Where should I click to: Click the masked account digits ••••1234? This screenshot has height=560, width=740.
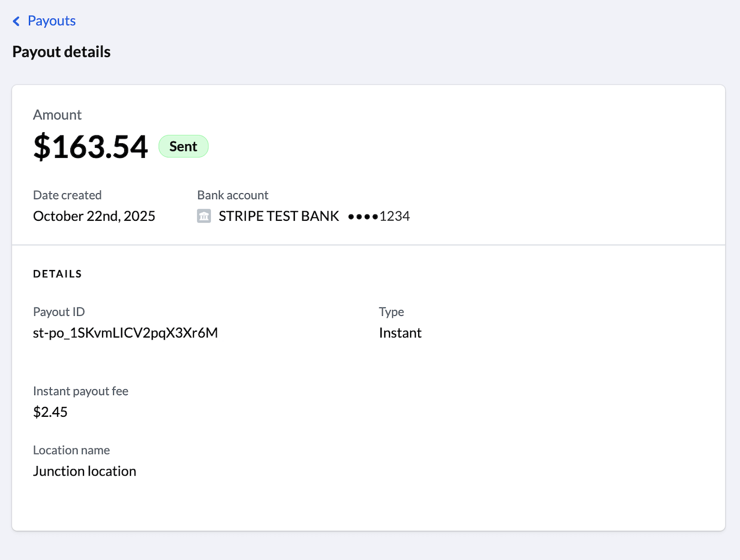coord(378,216)
